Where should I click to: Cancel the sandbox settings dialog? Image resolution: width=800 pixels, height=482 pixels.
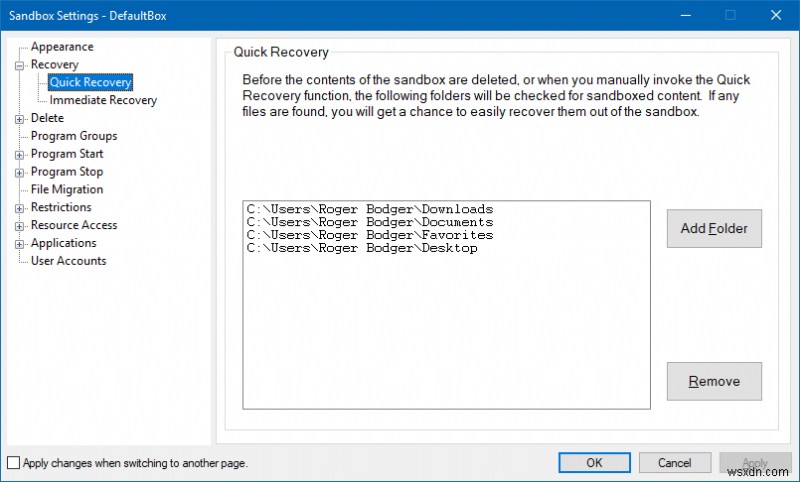click(x=674, y=463)
